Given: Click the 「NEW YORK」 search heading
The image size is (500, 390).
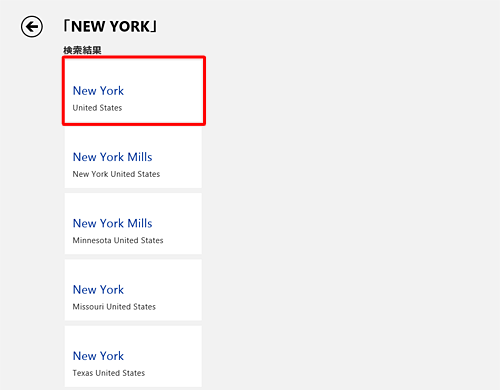Looking at the screenshot, I should click(x=110, y=27).
